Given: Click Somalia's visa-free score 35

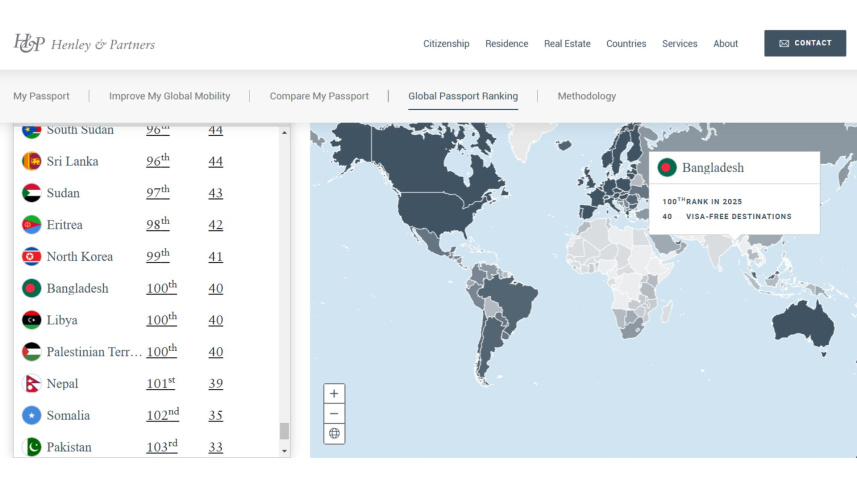Looking at the screenshot, I should coord(215,416).
